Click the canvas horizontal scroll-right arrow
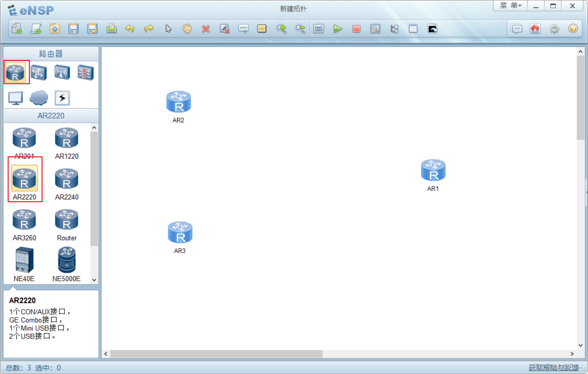 (572, 354)
